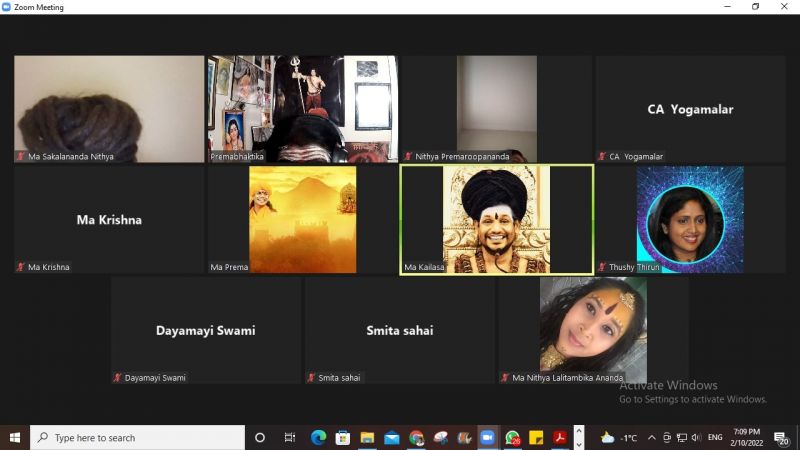Open Google Chrome from the taskbar

[x=416, y=438]
